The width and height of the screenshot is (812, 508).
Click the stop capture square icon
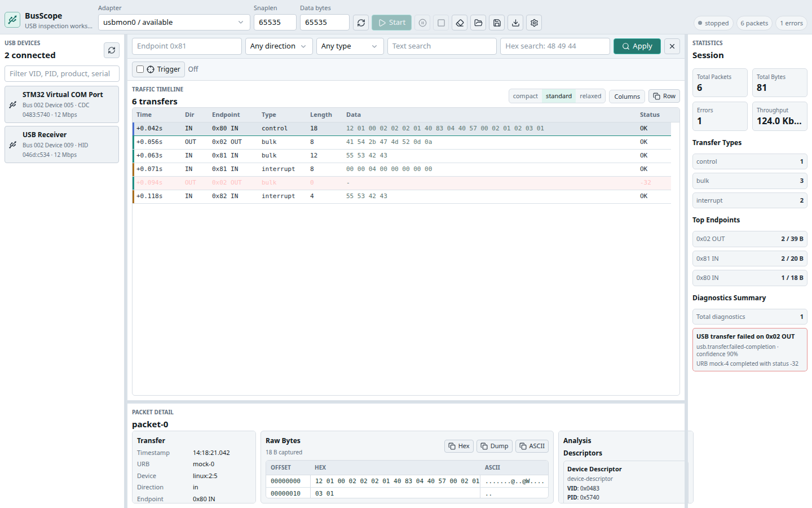point(441,23)
